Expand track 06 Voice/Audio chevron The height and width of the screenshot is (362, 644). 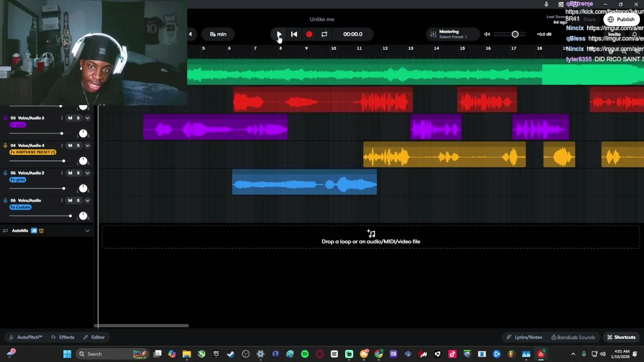click(x=87, y=201)
